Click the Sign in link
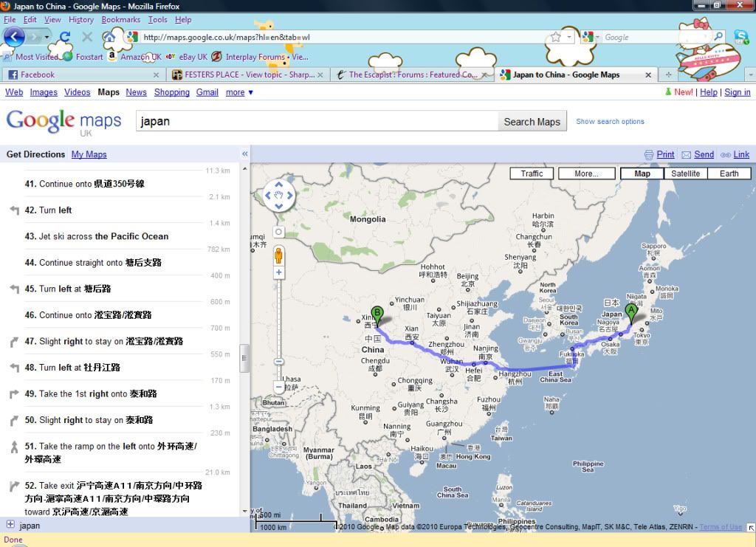The image size is (756, 547). [738, 92]
